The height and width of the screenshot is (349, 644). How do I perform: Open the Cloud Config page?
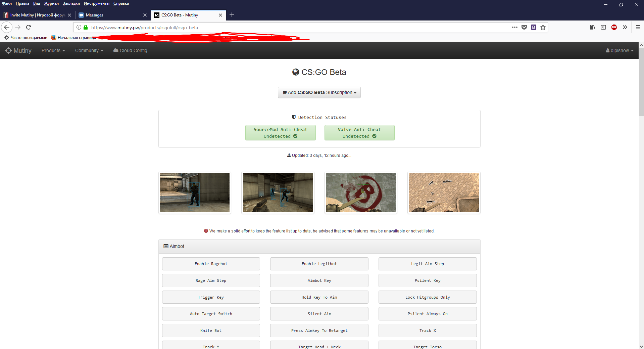(130, 50)
